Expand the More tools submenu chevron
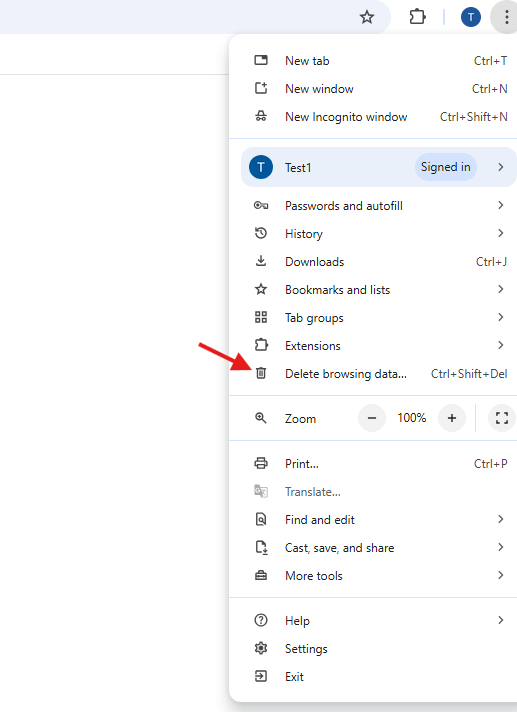Screen dimensions: 517x712 (501, 575)
